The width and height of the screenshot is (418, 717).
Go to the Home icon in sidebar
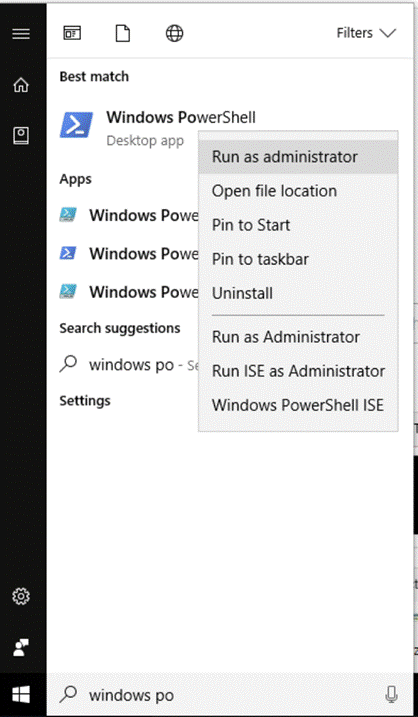coord(21,85)
